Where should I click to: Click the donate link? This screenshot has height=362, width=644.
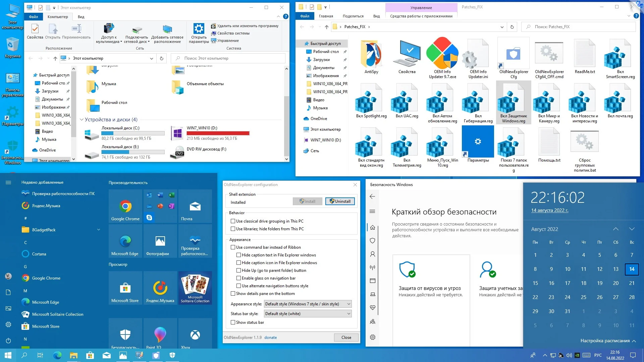pyautogui.click(x=270, y=338)
